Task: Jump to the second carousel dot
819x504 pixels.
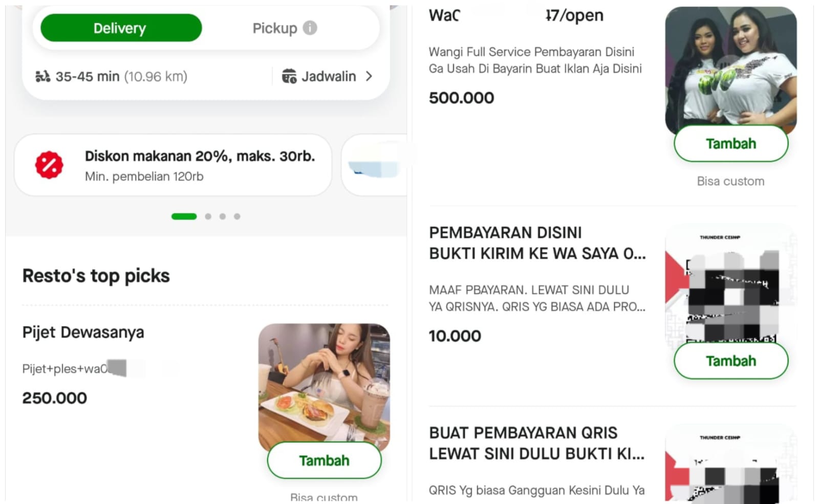Action: coord(208,216)
